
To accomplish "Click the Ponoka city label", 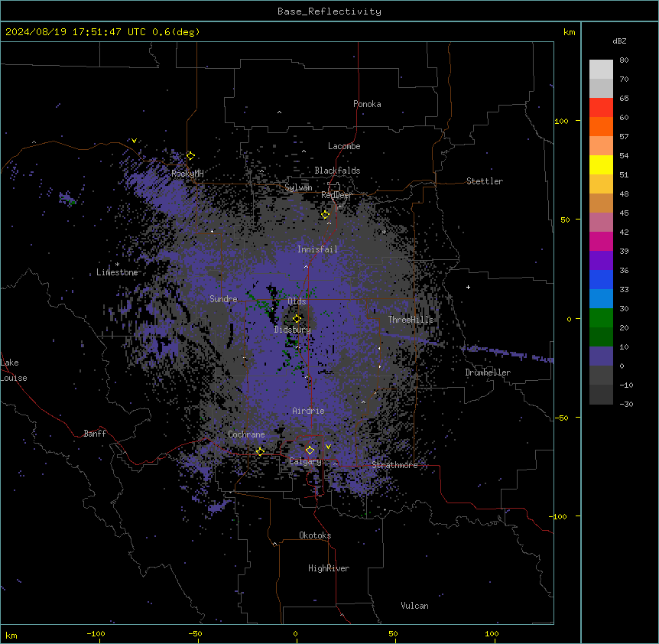I will [x=367, y=104].
